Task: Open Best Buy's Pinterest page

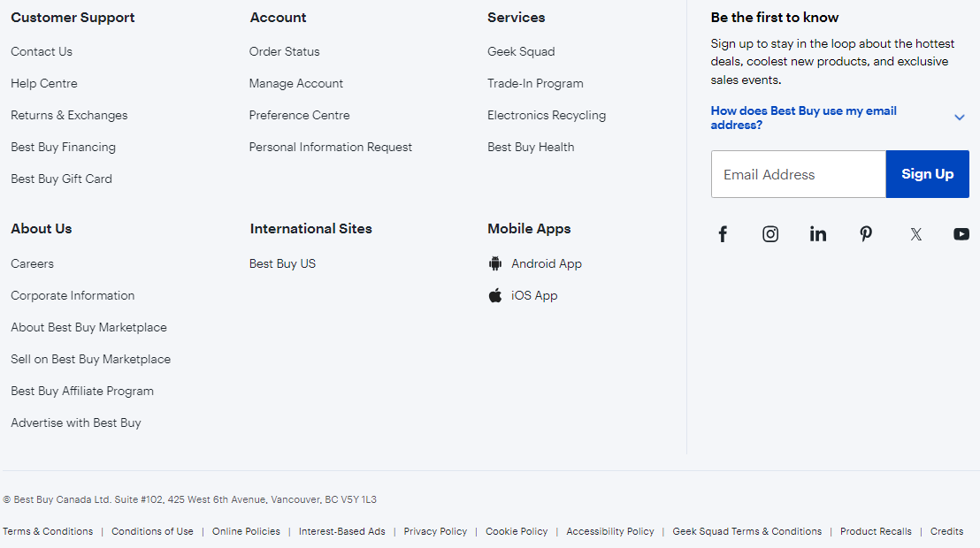Action: tap(866, 233)
